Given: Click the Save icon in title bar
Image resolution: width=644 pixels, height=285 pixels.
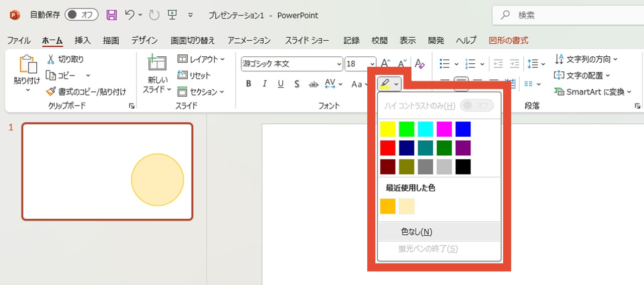Looking at the screenshot, I should [112, 15].
